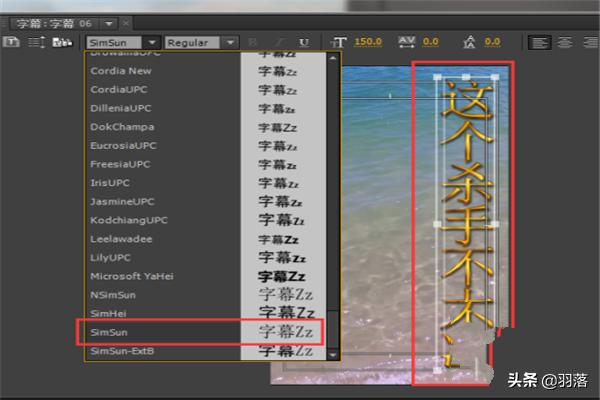Close the 字幕 06 title tab
The image size is (600, 400).
click(126, 24)
